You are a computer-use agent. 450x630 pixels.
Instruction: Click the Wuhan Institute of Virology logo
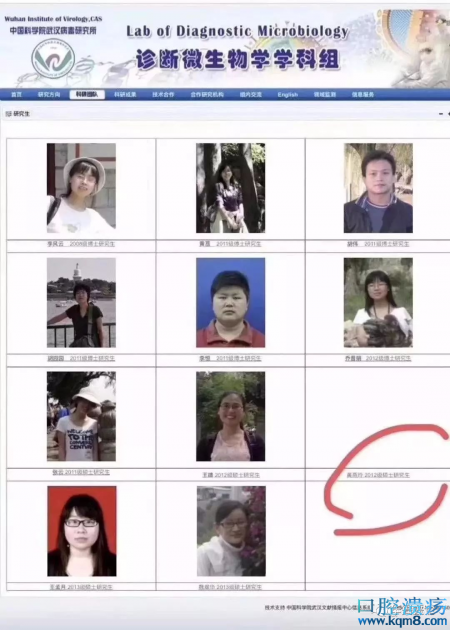(53, 59)
